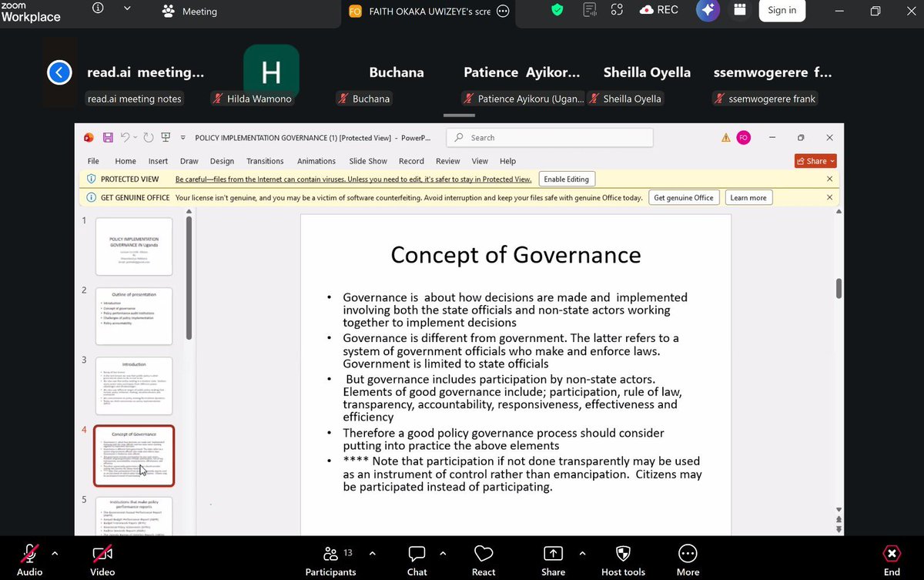Click ssemwogerere frank's participant name label
924x580 pixels.
(x=765, y=99)
